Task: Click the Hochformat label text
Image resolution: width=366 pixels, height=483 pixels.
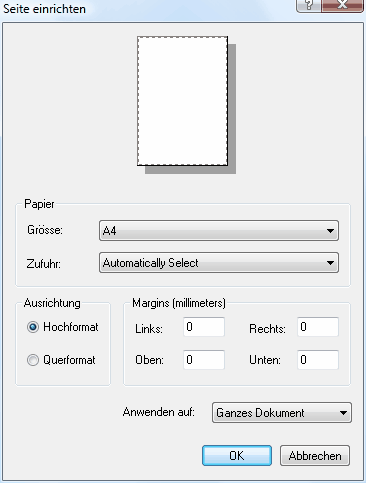Action: tap(71, 327)
